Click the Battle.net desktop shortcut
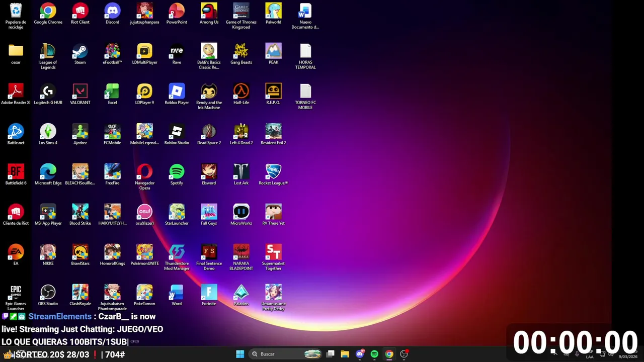 point(16,135)
